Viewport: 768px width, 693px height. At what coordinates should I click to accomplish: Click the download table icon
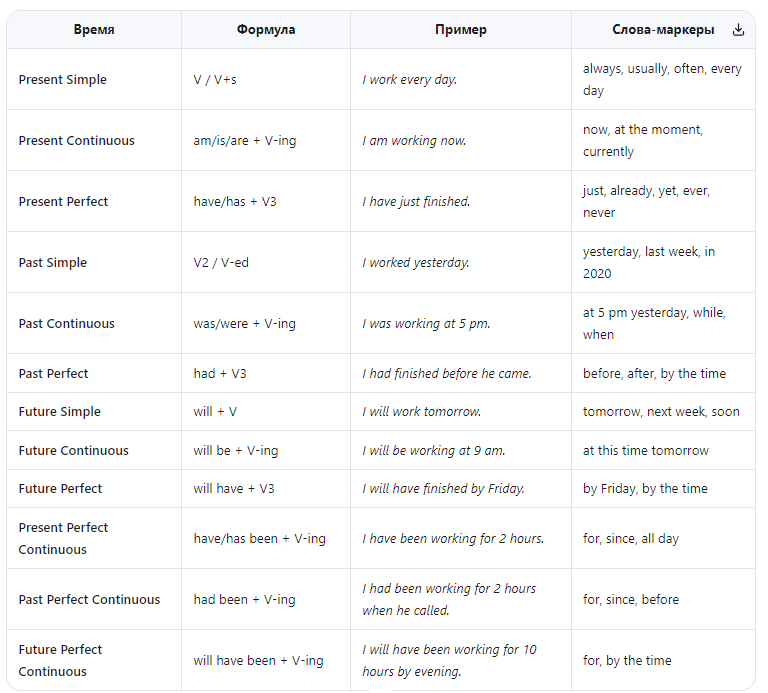tap(738, 30)
